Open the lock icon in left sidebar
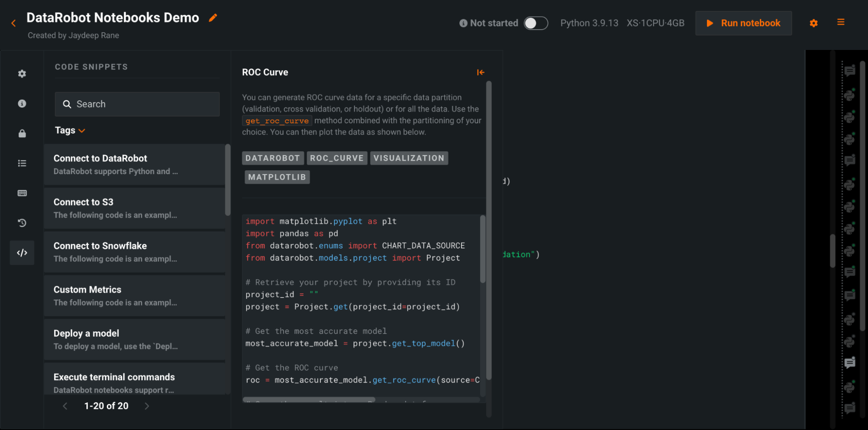Image resolution: width=868 pixels, height=430 pixels. click(22, 133)
